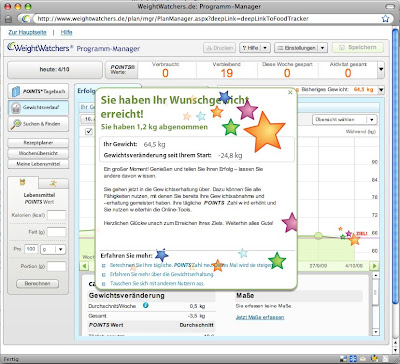Click the bookmark star in address bar

coord(385,18)
